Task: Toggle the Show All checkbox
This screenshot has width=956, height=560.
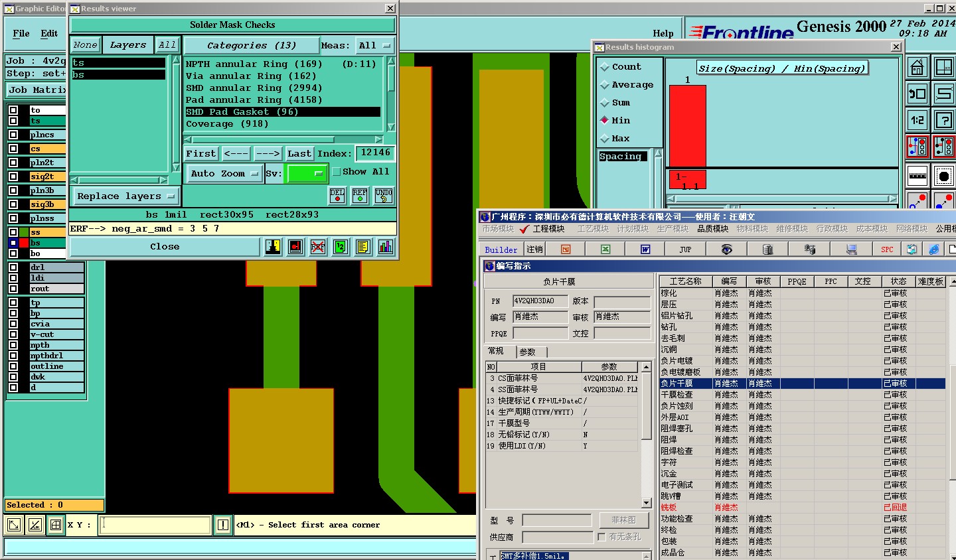Action: [x=337, y=172]
